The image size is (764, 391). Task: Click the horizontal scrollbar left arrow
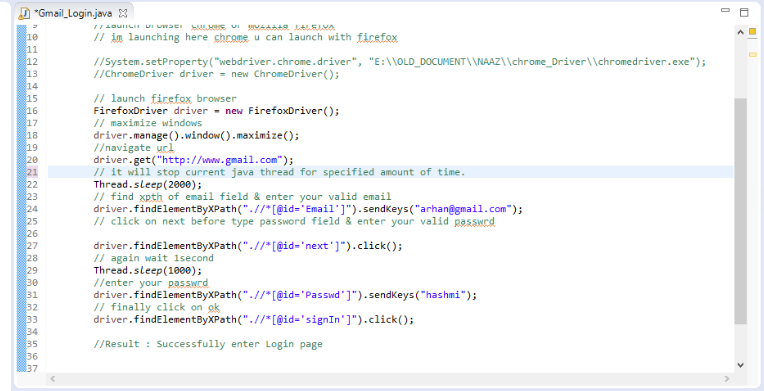(53, 378)
